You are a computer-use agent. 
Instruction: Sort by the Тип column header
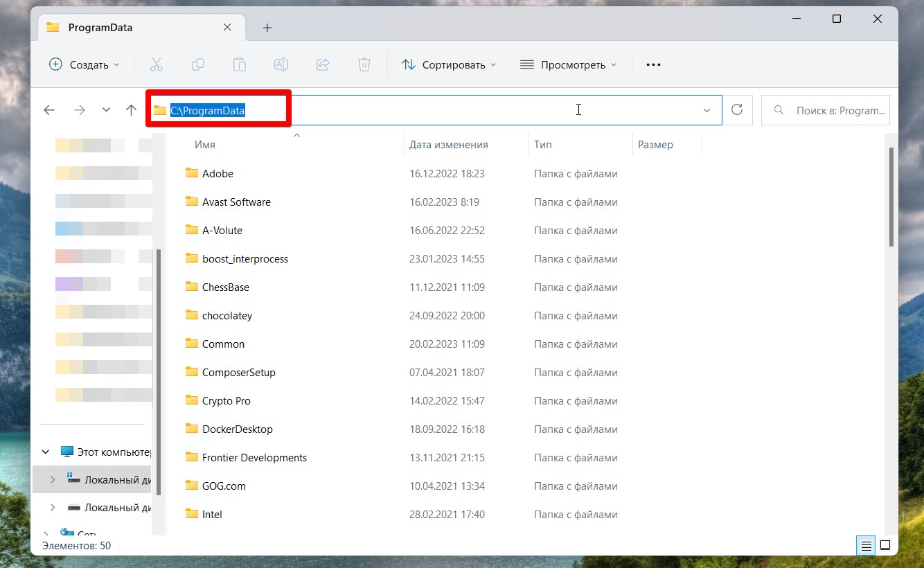(x=543, y=145)
